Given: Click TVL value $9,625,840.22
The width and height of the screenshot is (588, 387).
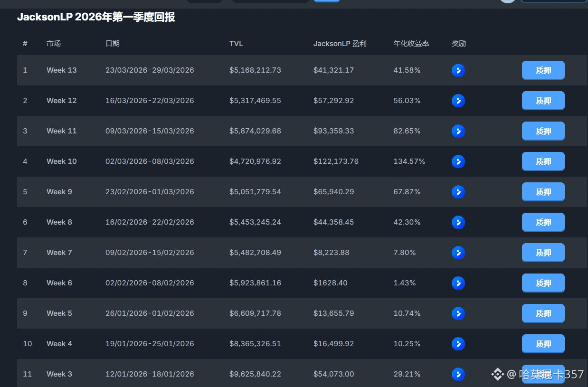Looking at the screenshot, I should [x=255, y=374].
